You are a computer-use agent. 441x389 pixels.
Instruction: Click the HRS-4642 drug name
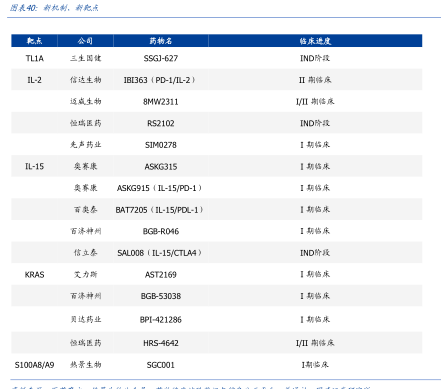click(x=161, y=343)
